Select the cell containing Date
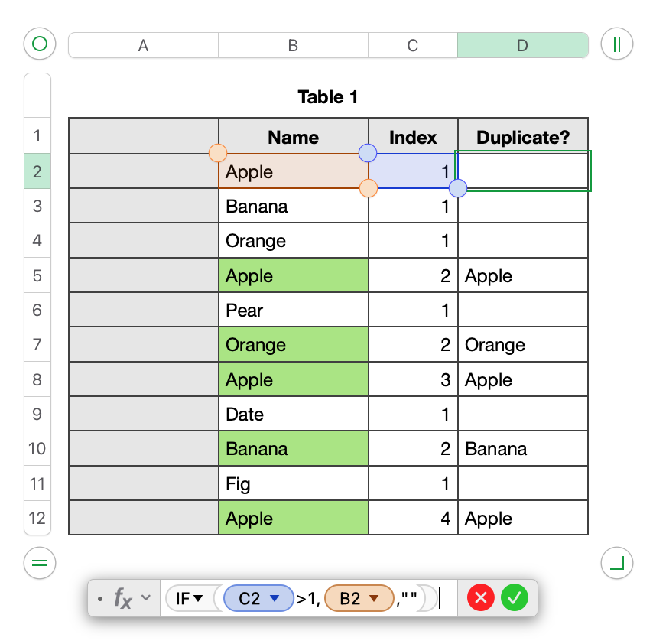This screenshot has width=653, height=644. click(x=293, y=415)
